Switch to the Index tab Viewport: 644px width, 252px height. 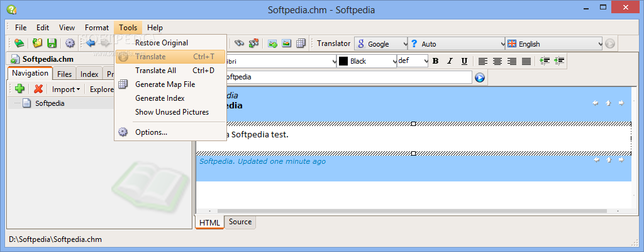tap(89, 74)
